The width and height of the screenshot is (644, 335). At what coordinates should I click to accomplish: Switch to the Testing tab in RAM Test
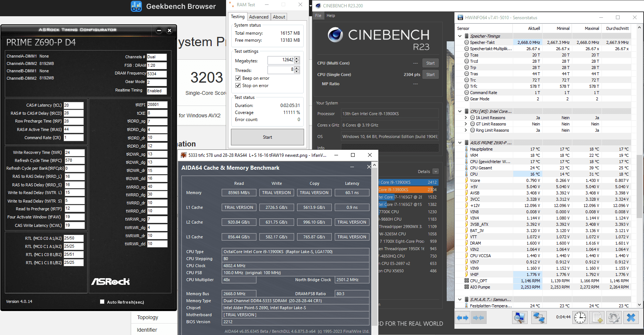238,17
